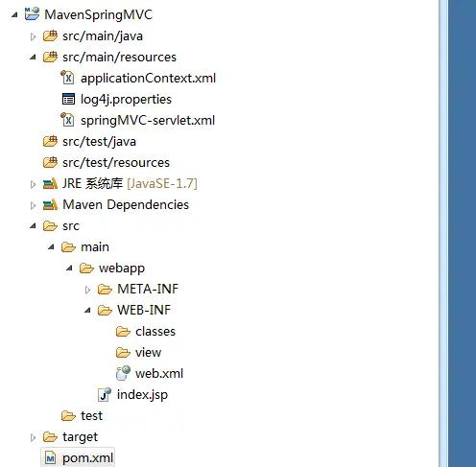Image resolution: width=476 pixels, height=467 pixels.
Task: Expand the META-INF folder
Action: (x=87, y=290)
